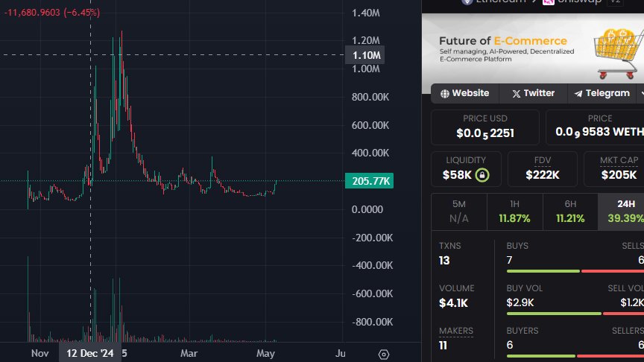Click the 1.40M price axis label
Viewport: 644px width, 362px height.
point(366,13)
